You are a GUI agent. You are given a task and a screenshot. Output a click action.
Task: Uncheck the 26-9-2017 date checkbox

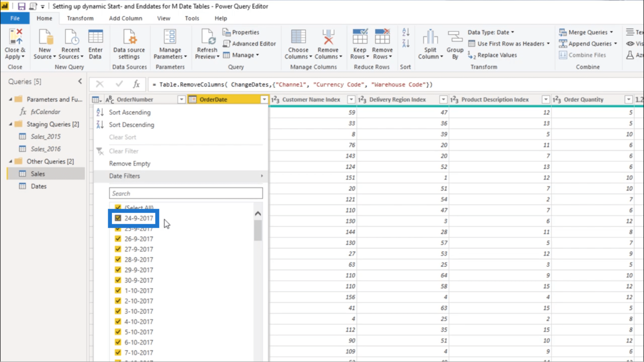click(118, 239)
